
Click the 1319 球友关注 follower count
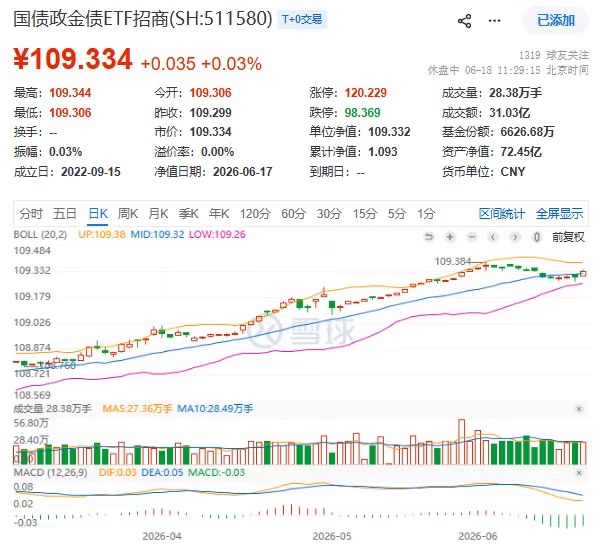pos(554,55)
